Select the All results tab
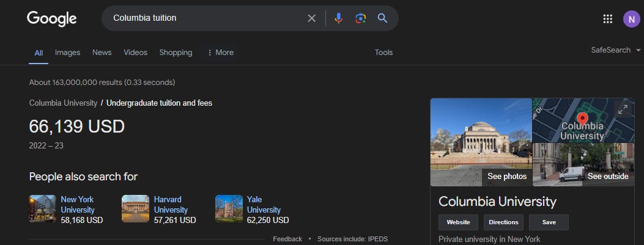 tap(39, 53)
